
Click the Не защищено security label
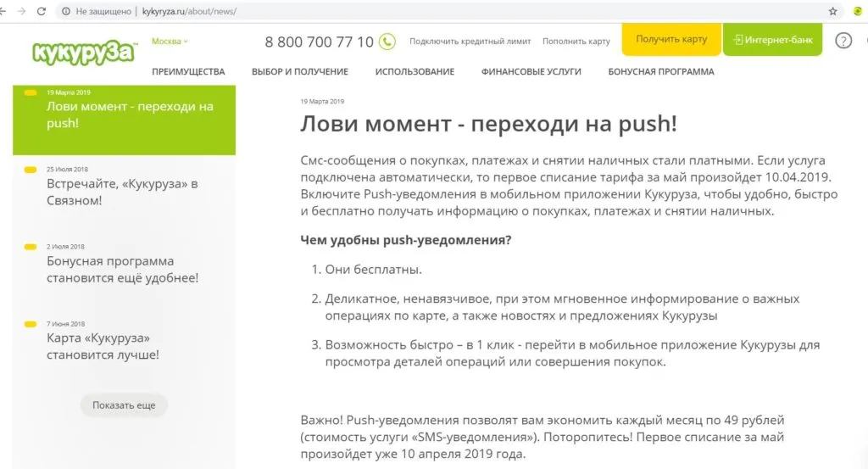point(103,11)
